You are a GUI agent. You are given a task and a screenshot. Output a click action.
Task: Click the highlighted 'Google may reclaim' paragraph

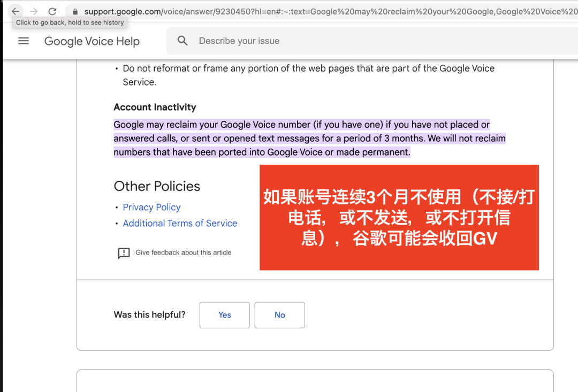click(x=310, y=138)
